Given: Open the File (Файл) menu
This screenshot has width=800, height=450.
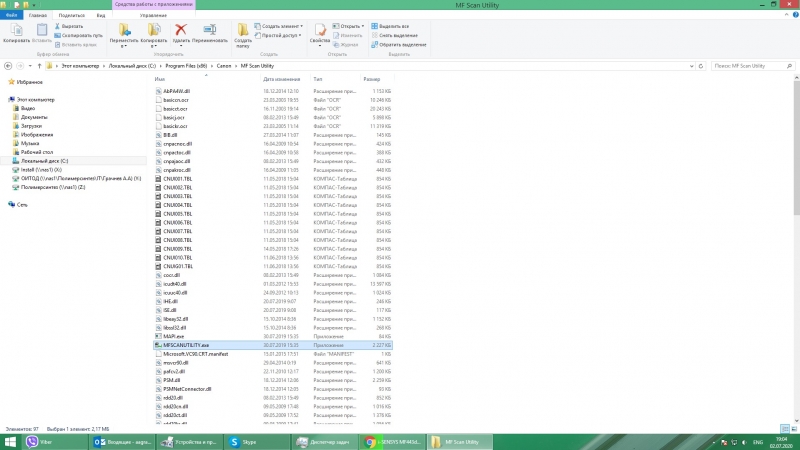Looking at the screenshot, I should click(x=12, y=16).
